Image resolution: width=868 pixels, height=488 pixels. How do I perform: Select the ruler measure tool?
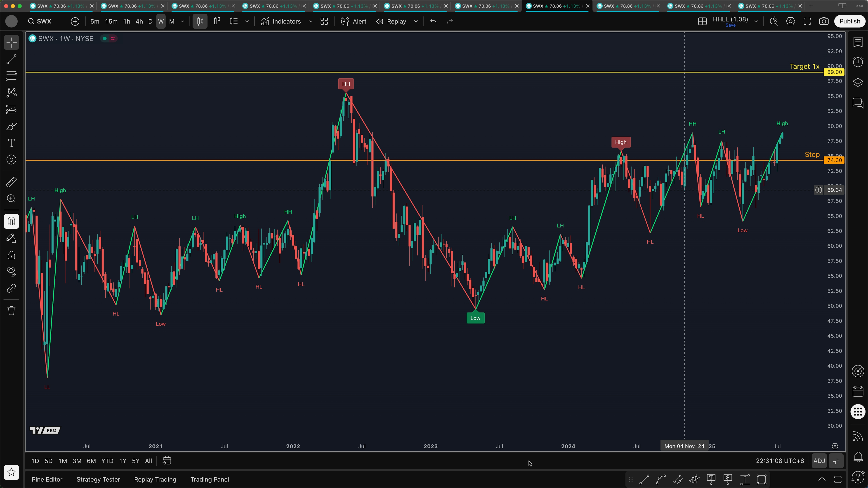tap(12, 182)
